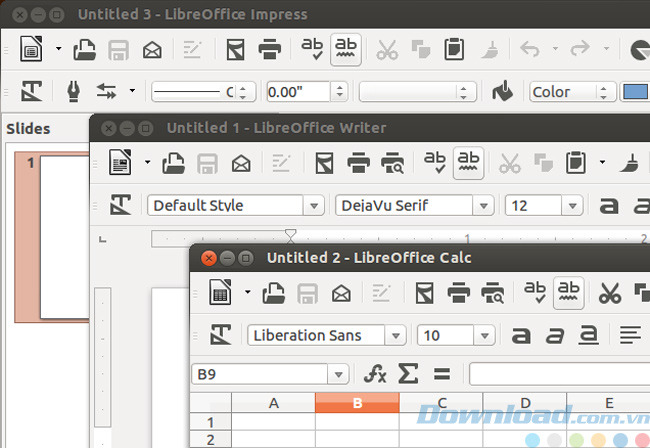Select column B header in Calc
This screenshot has height=448, width=650.
pos(357,403)
